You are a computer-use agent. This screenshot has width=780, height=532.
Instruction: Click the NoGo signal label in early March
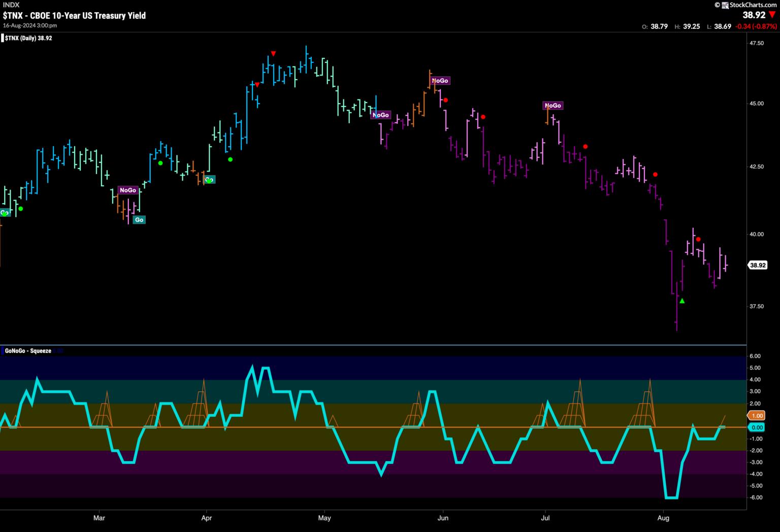128,190
